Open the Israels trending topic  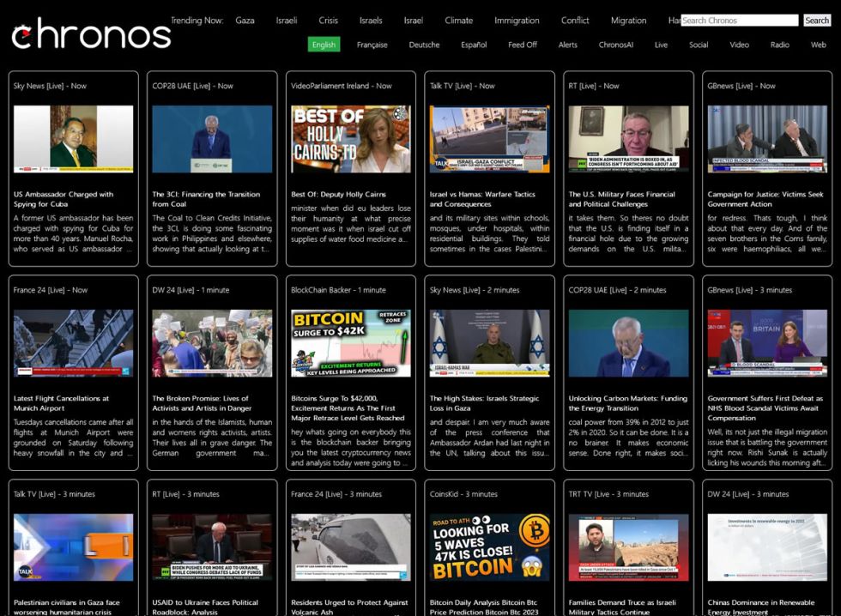click(x=371, y=21)
